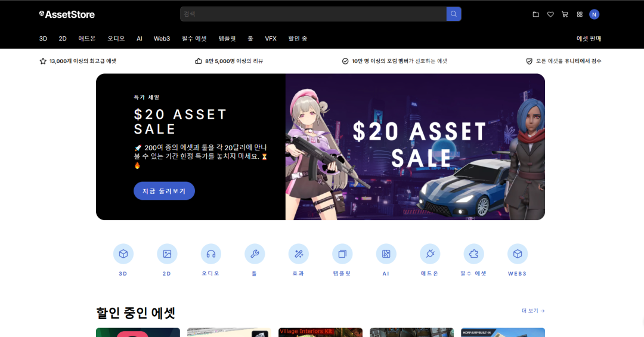The width and height of the screenshot is (644, 337).
Task: Select the AI category icon
Action: point(386,254)
